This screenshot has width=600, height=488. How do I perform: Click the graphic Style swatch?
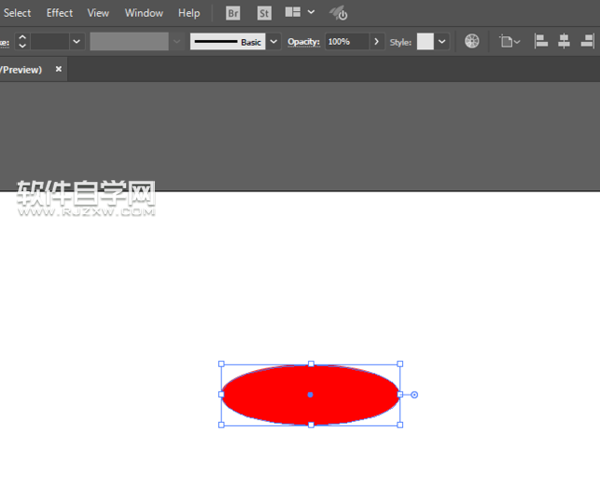(x=425, y=41)
